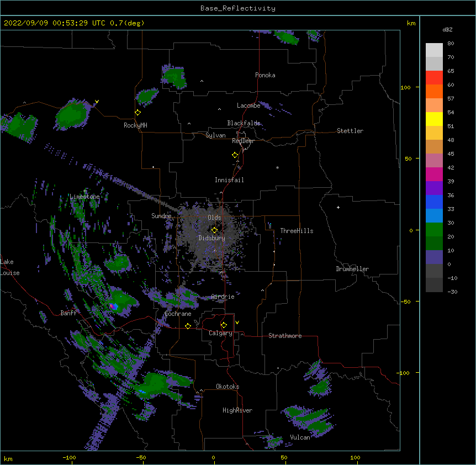Select the white asterisk marker east of Innisfail

click(x=277, y=167)
